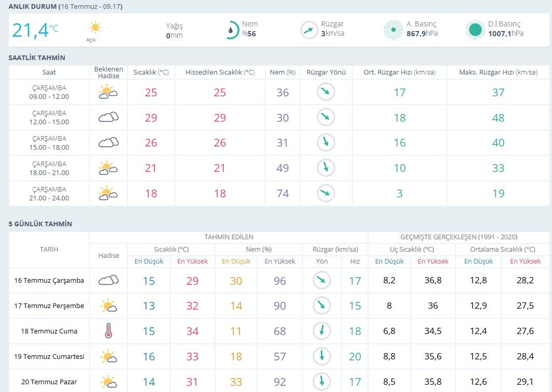Click the partly cloudy icon for 17 Temmuz Perşembe

(108, 306)
